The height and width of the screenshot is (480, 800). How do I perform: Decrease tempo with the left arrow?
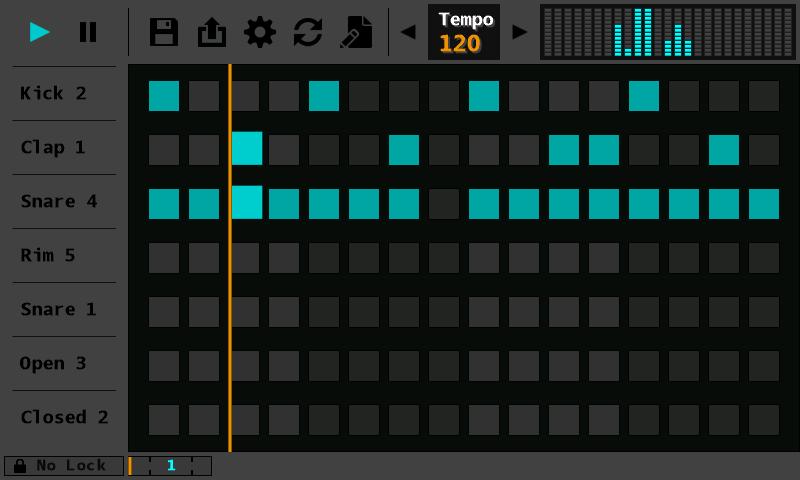pos(408,32)
